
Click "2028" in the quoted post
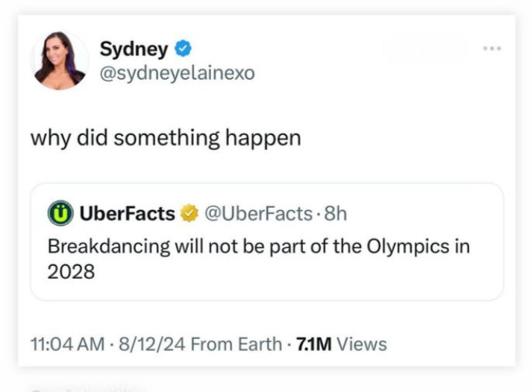click(x=71, y=271)
